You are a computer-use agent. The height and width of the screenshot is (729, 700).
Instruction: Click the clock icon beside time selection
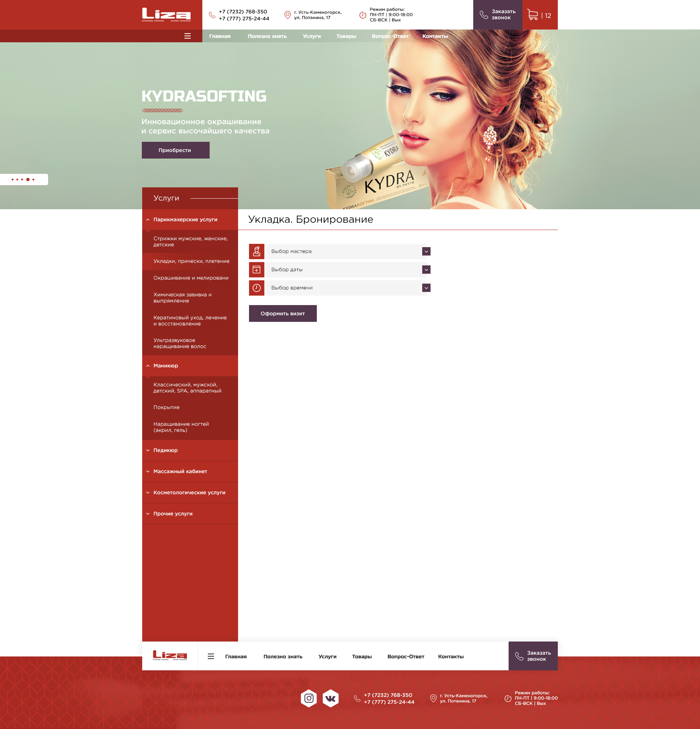coord(257,288)
